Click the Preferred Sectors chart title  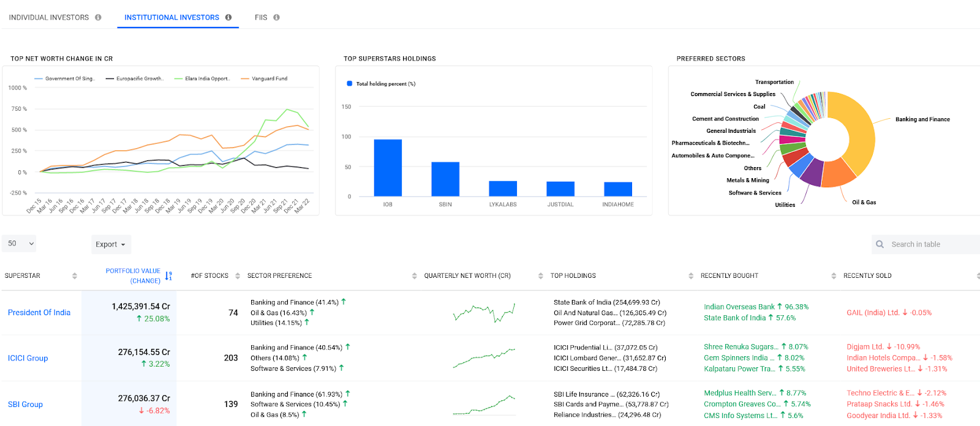(710, 59)
